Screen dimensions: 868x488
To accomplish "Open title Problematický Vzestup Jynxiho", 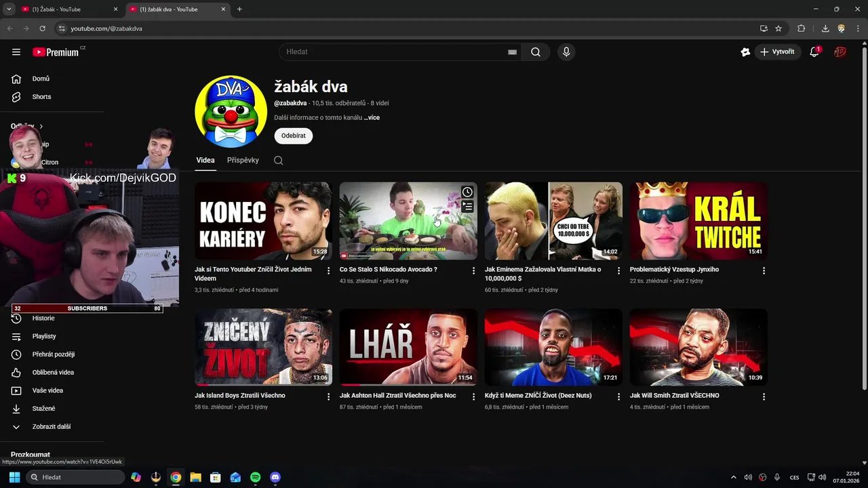I will (674, 269).
